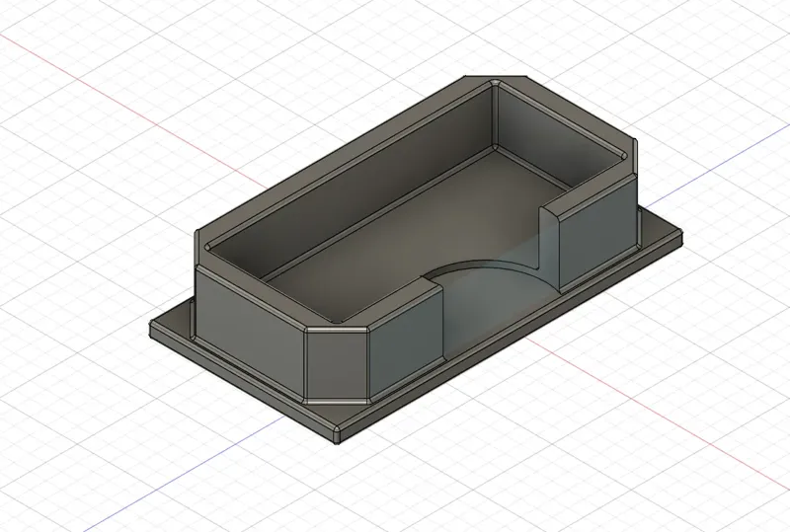Select the chamfered front corner face
Viewport: 790px width, 532px height.
tap(337, 364)
